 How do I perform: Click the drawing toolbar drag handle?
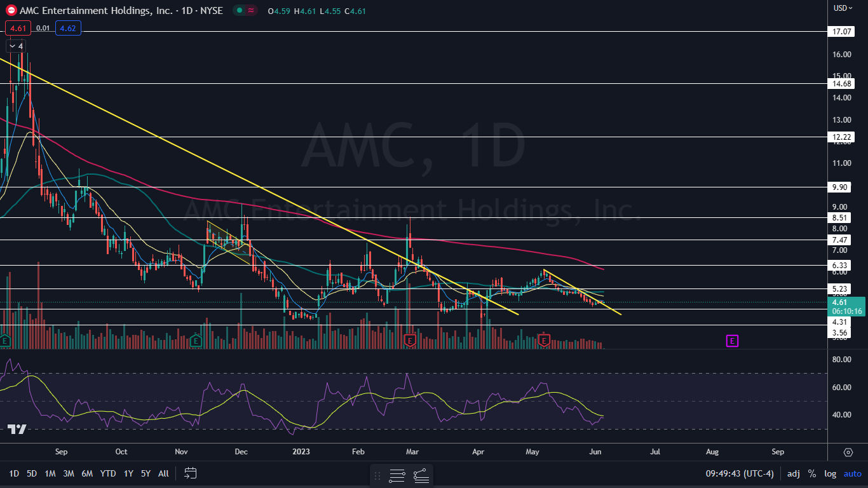tap(377, 475)
